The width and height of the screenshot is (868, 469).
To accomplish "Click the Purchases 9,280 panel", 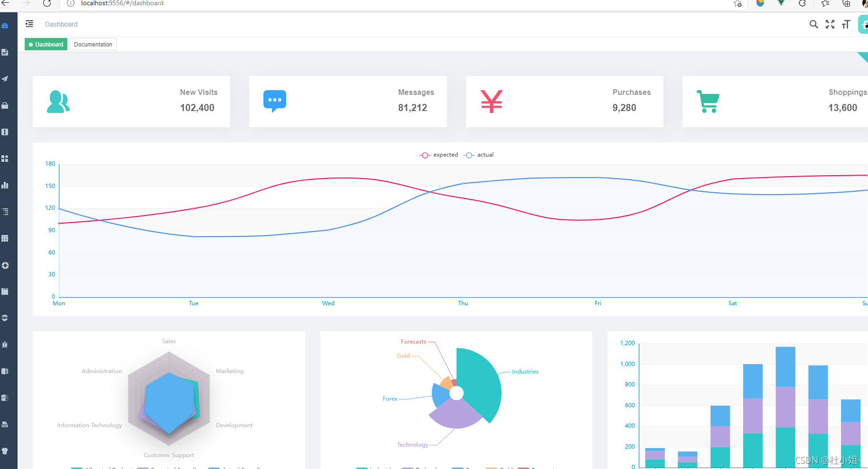I will [x=564, y=101].
